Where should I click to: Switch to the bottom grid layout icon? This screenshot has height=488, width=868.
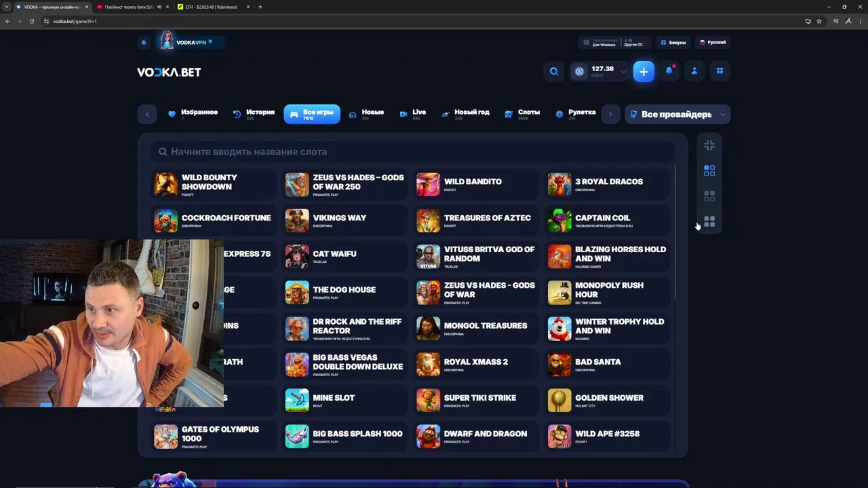tap(709, 222)
